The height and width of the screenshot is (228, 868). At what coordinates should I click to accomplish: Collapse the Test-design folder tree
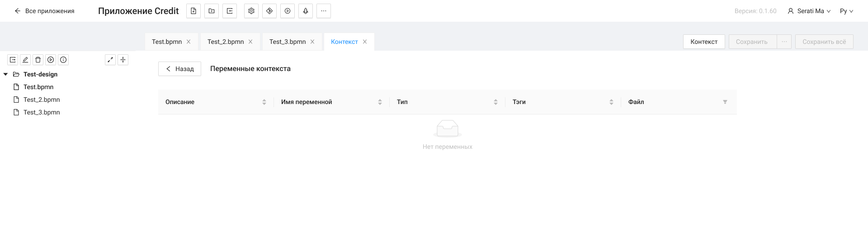[5, 74]
